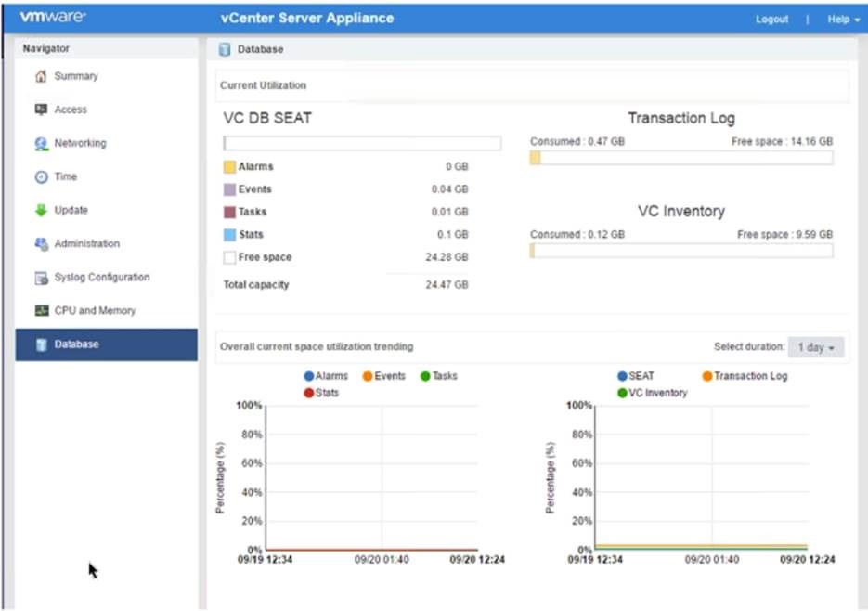Viewport: 868px width, 611px height.
Task: Click the Networking navigator link
Action: 80,144
